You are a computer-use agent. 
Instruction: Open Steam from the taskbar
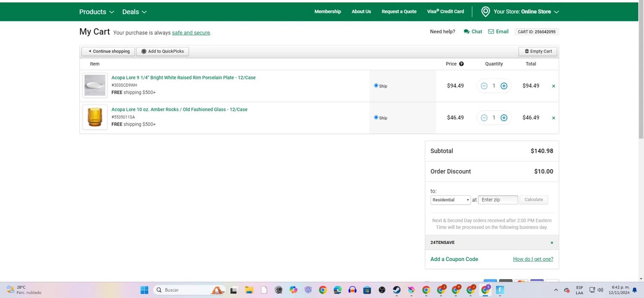[x=397, y=290]
